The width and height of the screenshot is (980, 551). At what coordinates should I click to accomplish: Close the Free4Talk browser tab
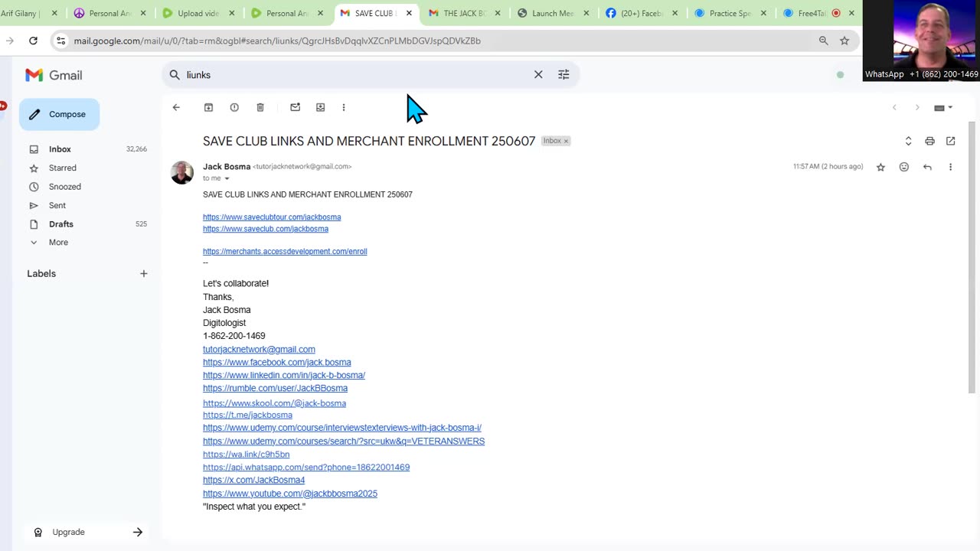click(851, 13)
